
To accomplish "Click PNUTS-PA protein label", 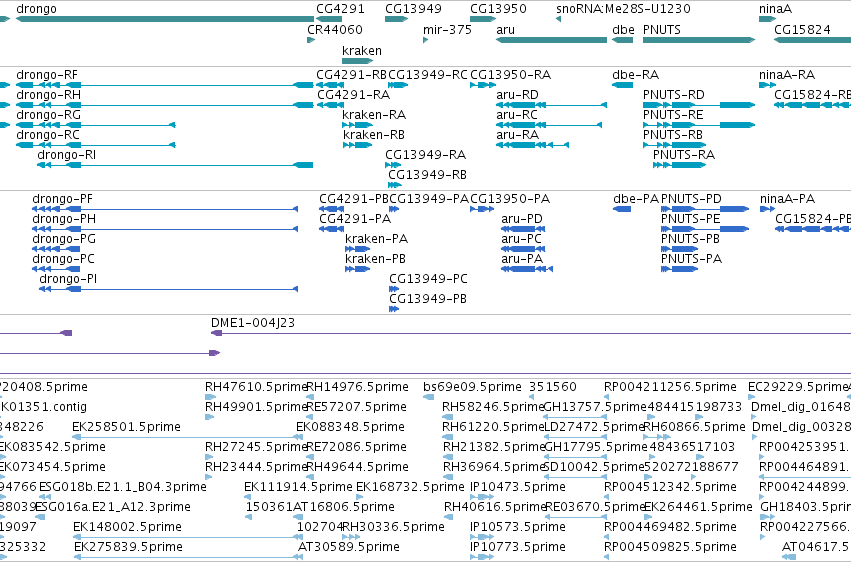I will point(691,259).
